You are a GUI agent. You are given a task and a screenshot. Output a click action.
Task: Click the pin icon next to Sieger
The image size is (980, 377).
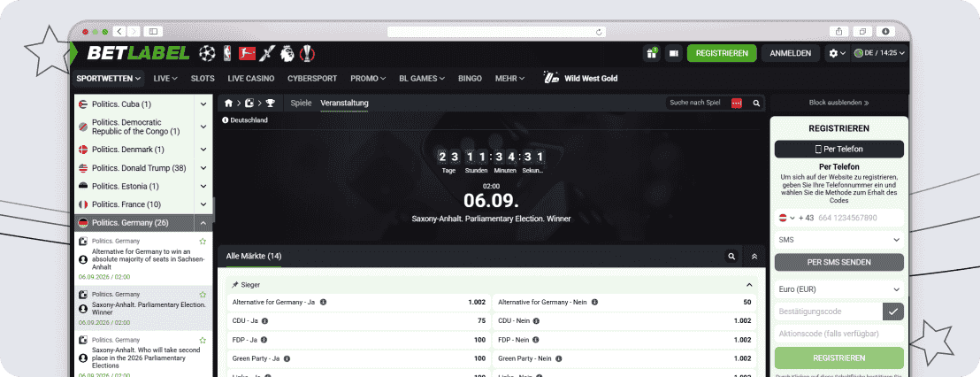click(235, 284)
